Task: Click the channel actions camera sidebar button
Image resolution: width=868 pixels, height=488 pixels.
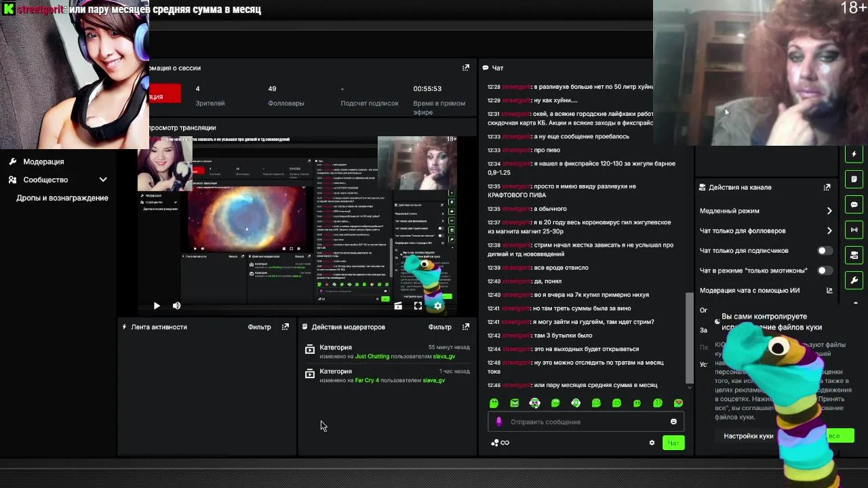Action: pyautogui.click(x=854, y=256)
